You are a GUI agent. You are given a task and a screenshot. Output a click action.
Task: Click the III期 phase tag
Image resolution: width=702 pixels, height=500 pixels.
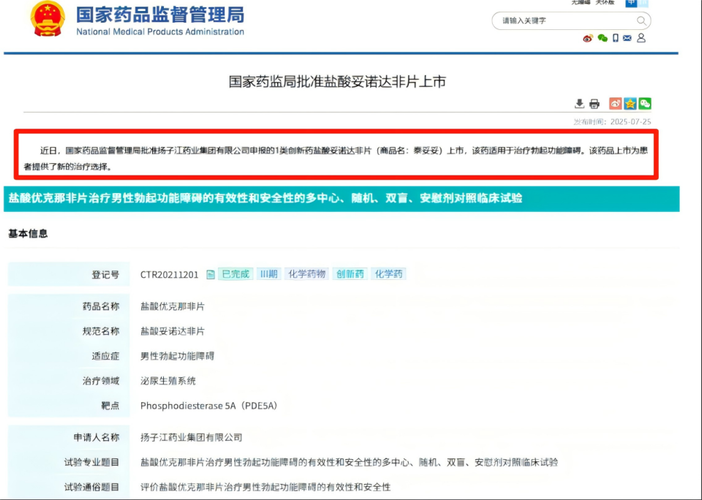point(269,274)
